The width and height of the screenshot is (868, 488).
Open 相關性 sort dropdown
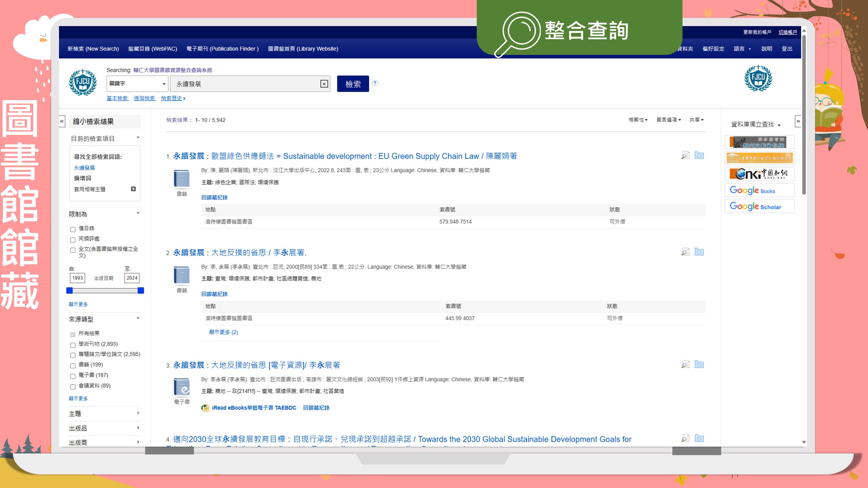click(638, 120)
